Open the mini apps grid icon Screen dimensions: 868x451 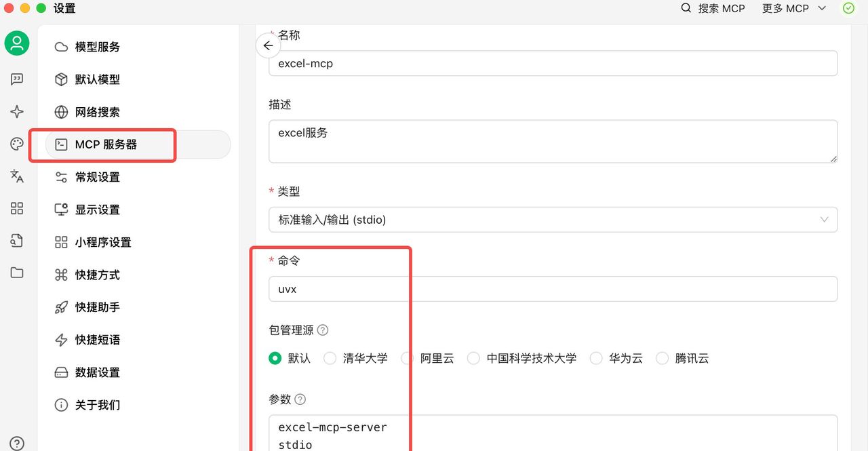(17, 209)
